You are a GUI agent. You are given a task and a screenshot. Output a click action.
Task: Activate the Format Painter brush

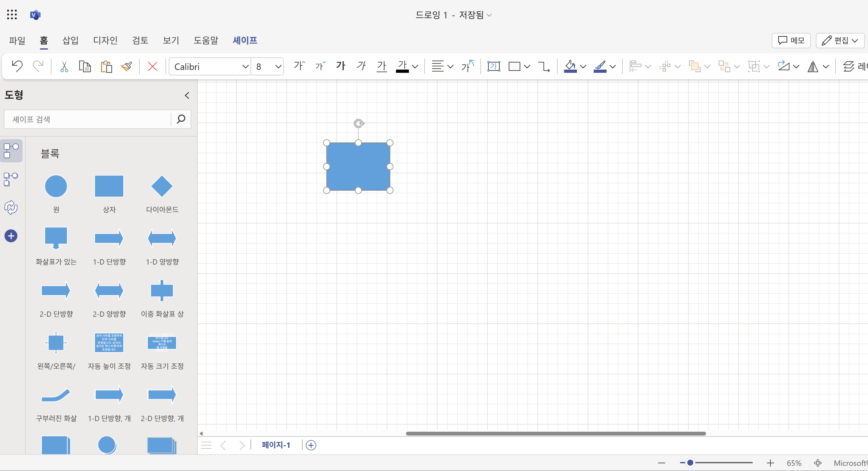(x=127, y=66)
